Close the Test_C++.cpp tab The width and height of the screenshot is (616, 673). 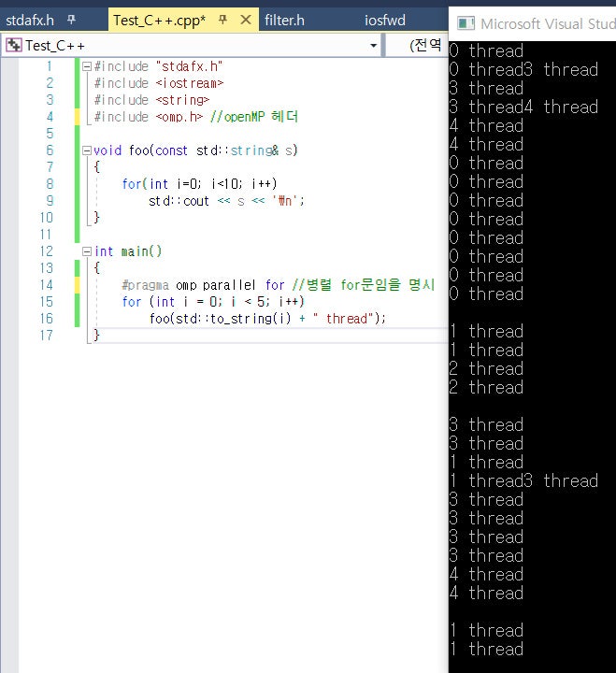click(x=246, y=20)
